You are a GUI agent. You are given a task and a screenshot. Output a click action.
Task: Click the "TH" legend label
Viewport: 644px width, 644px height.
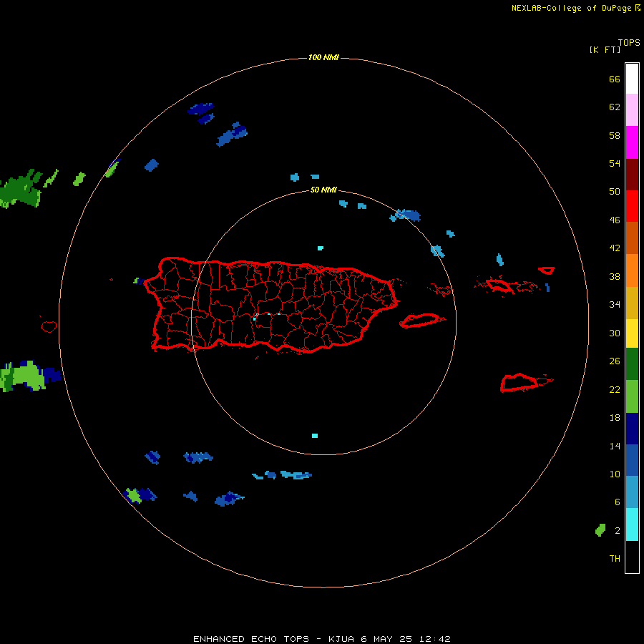click(x=615, y=559)
